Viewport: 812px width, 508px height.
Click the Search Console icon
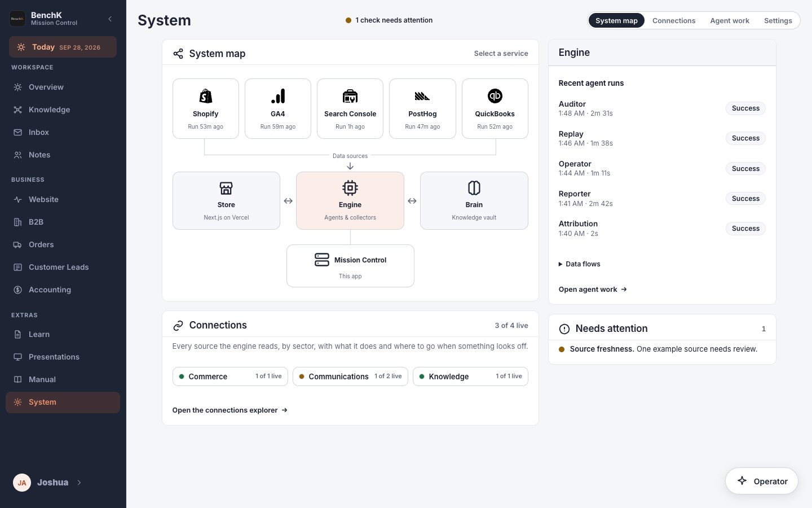click(350, 96)
